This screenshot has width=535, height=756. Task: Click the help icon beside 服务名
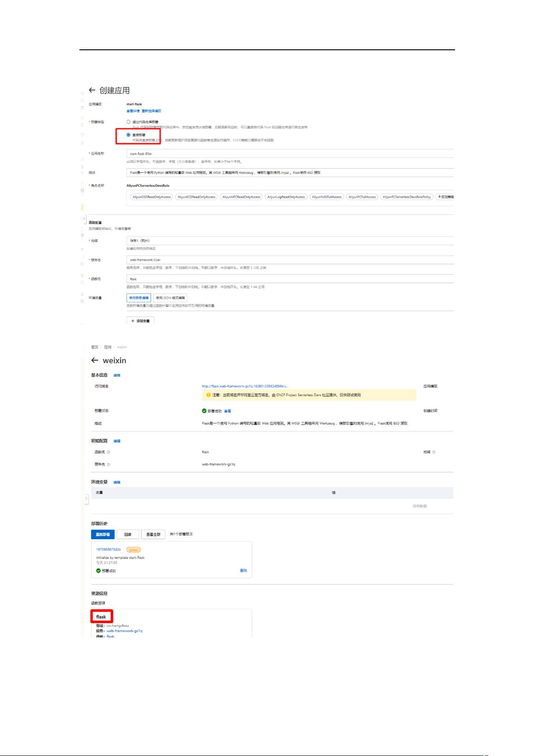click(x=109, y=464)
